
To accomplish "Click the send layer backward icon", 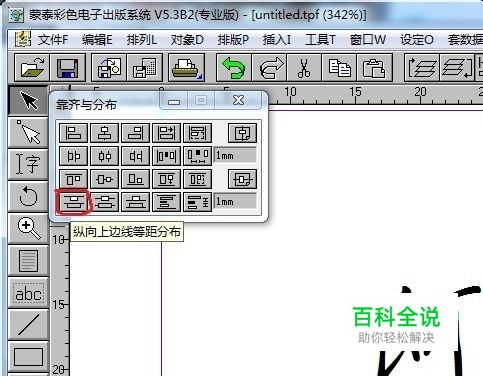I will click(457, 68).
